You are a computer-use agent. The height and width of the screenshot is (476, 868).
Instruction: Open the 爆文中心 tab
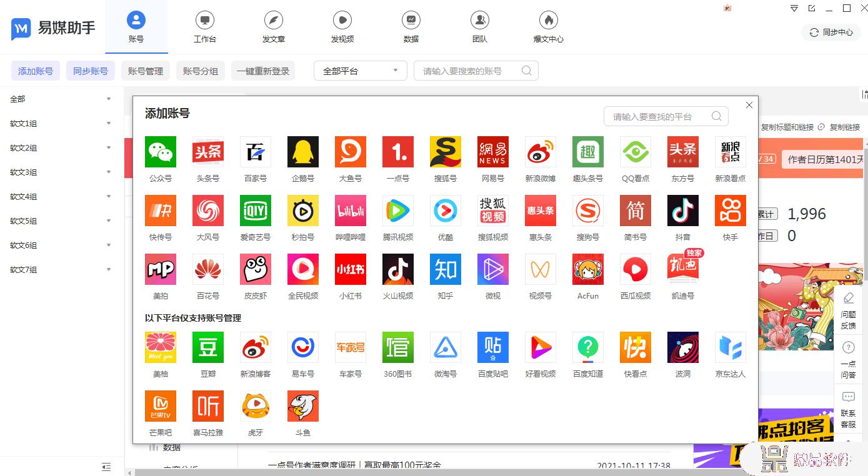tap(549, 27)
